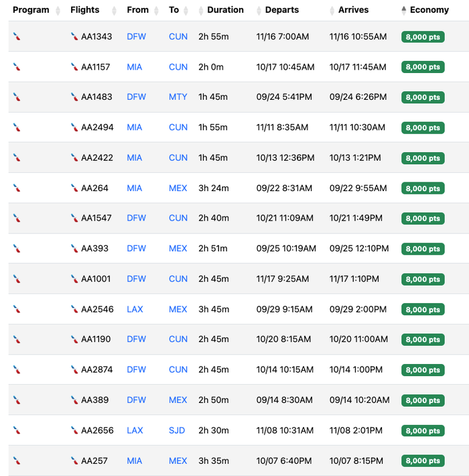Select the 8,000 pts fare for AA393
Screen dimensions: 469x476
(x=423, y=249)
